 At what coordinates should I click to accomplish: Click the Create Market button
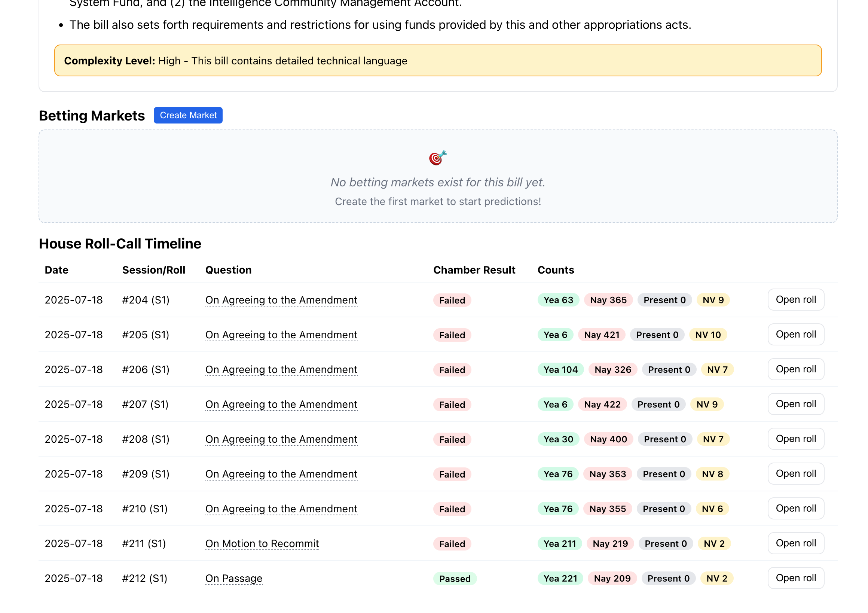188,115
